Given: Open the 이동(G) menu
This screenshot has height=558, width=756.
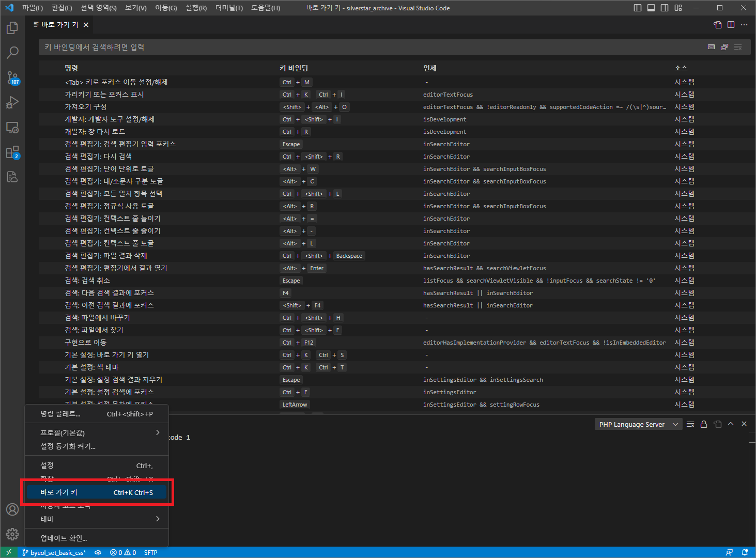Looking at the screenshot, I should (x=166, y=8).
